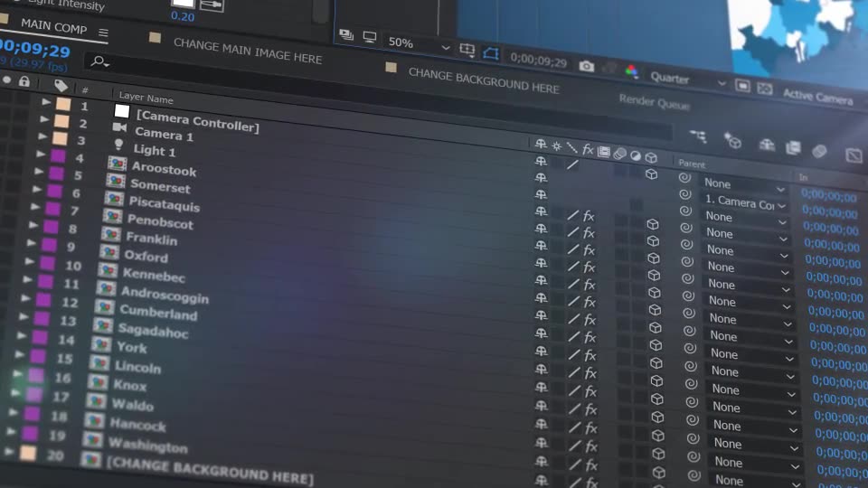This screenshot has width=868, height=488.
Task: Click the search magnifier in the timeline
Action: point(99,61)
